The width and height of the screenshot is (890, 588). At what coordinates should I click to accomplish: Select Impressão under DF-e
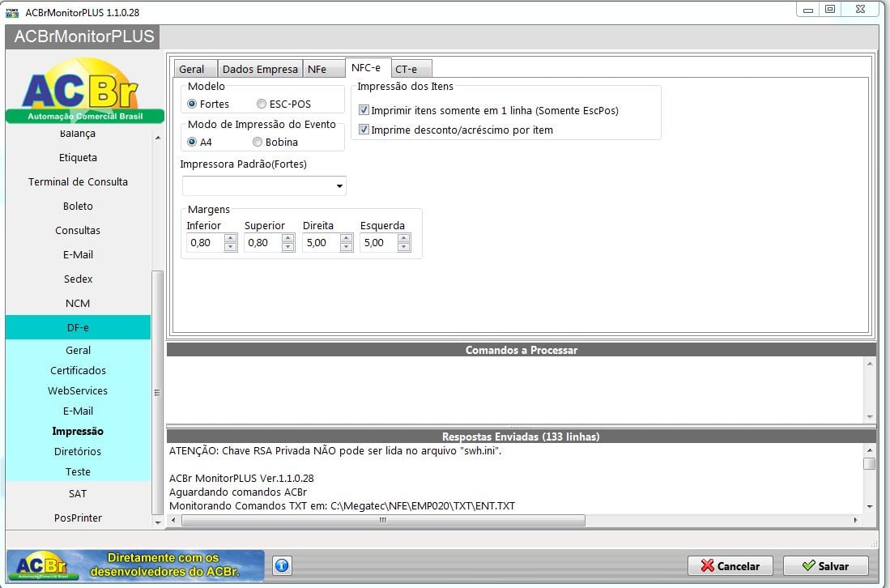78,432
